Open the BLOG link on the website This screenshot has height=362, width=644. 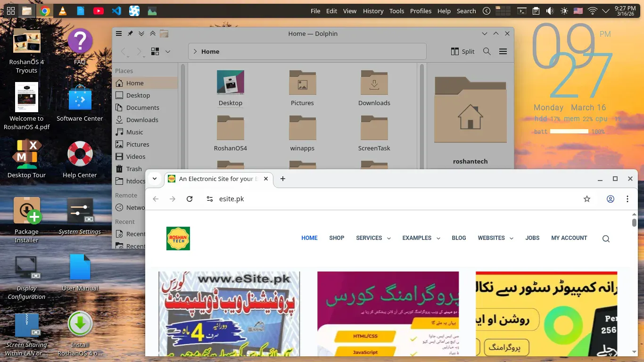tap(459, 238)
